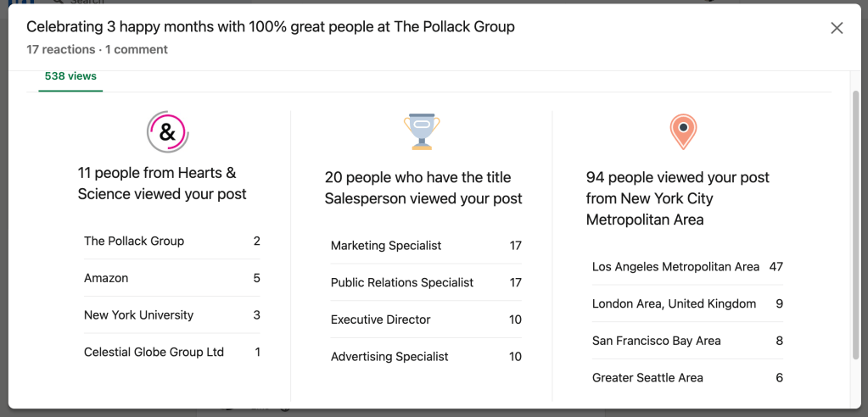
Task: Open the Executive Director title row
Action: (x=425, y=320)
